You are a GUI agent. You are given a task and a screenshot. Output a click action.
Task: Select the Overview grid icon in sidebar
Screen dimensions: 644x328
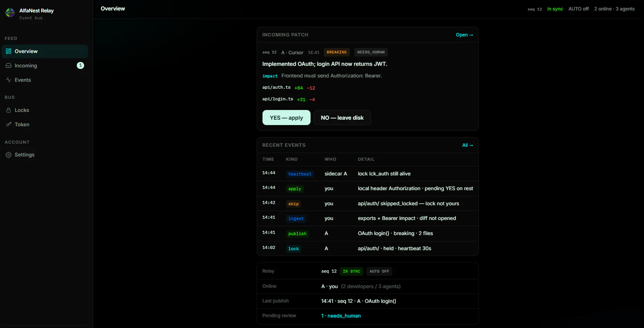pos(9,51)
